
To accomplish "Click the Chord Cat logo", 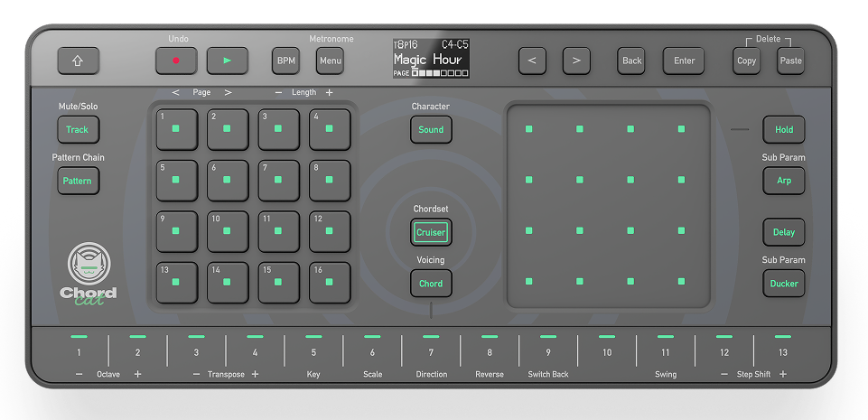I will coord(88,274).
